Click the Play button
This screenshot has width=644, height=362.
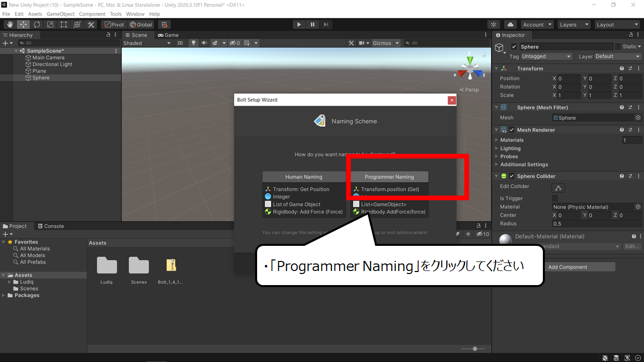tap(299, 24)
